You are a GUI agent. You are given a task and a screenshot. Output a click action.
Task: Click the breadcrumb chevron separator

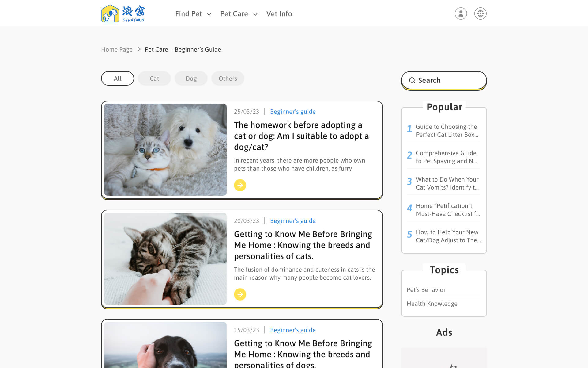139,49
